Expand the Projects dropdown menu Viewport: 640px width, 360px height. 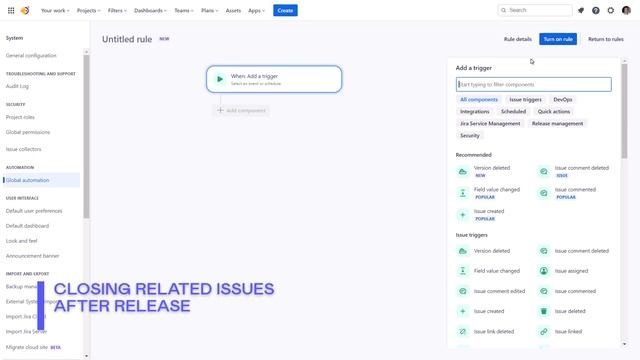point(89,11)
